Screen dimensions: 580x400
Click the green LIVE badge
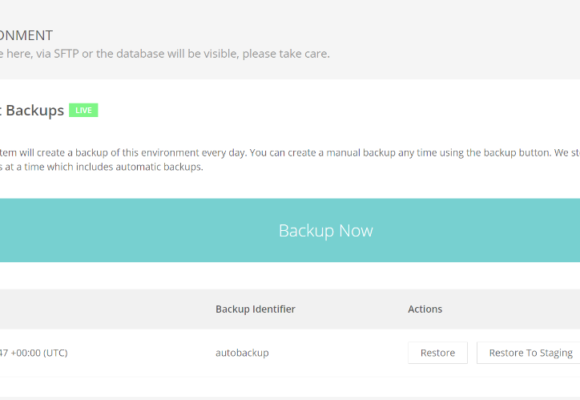click(x=84, y=110)
